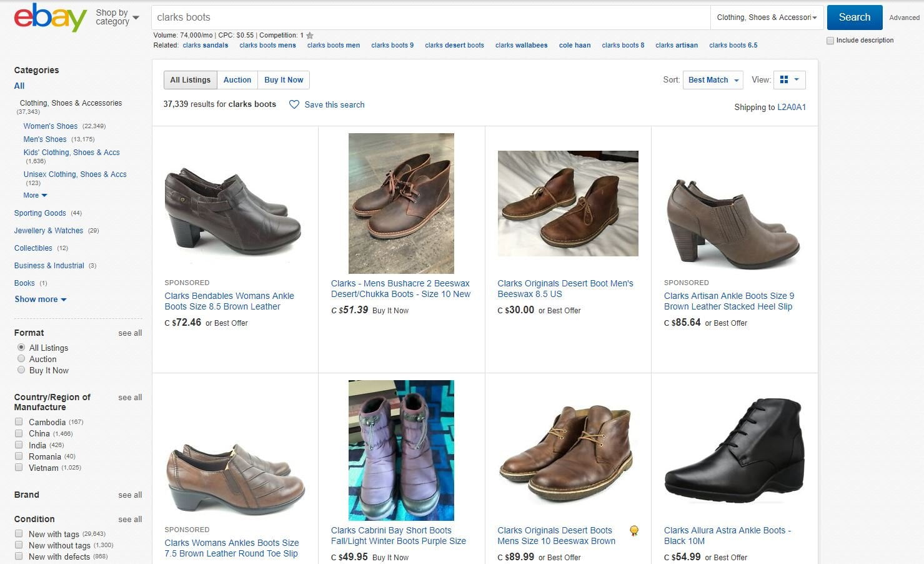Click the blue Search button
This screenshot has height=564, width=924.
tap(855, 18)
